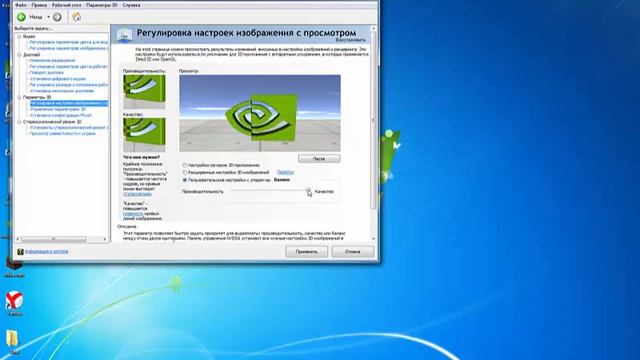The image size is (640, 360).
Task: Click the green Back arrow icon
Action: tap(21, 17)
